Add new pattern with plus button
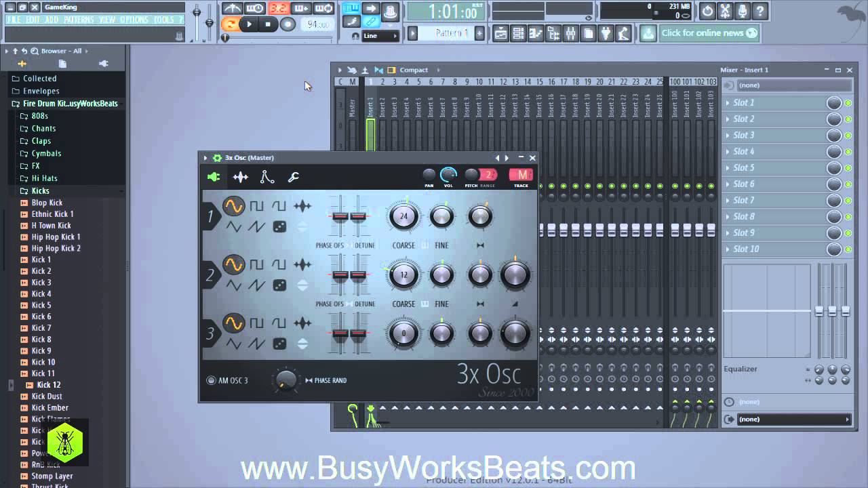Viewport: 868px width, 488px height. [x=479, y=33]
